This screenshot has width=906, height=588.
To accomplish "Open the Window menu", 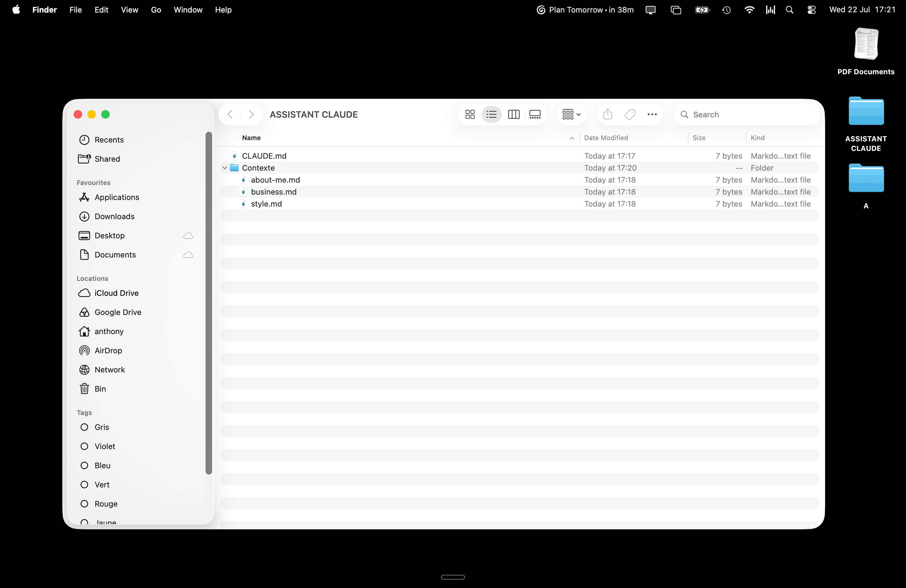I will tap(188, 10).
